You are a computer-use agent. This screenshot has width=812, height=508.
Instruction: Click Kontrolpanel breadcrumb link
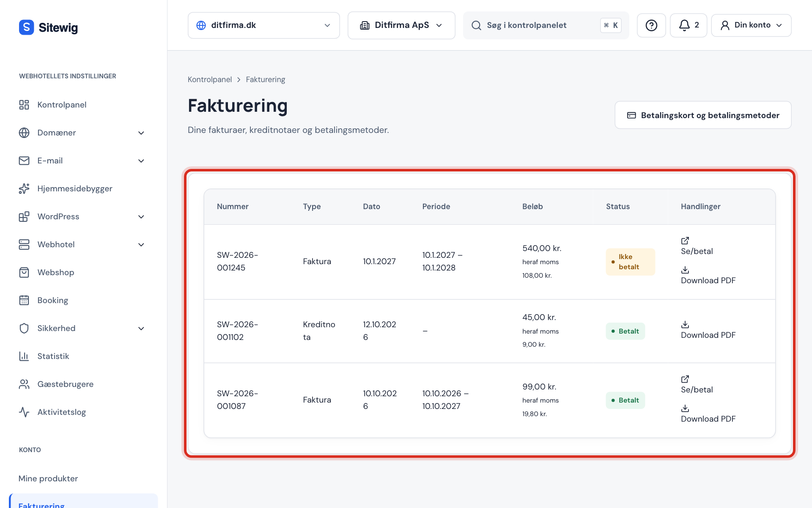pyautogui.click(x=210, y=80)
